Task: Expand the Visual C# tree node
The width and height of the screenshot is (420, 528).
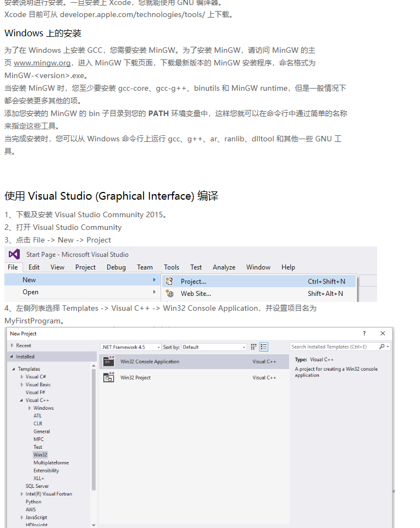Action: tap(22, 377)
